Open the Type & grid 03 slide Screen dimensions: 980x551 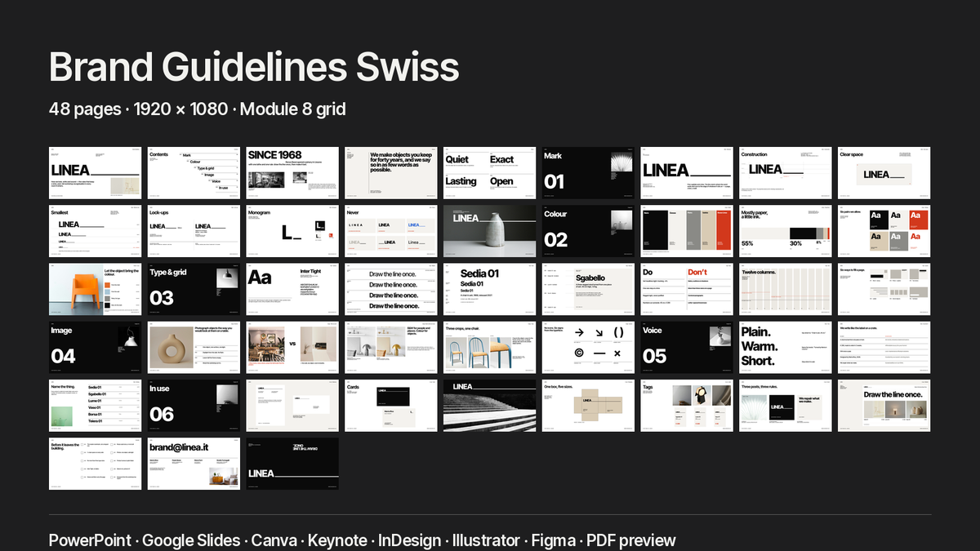click(194, 289)
